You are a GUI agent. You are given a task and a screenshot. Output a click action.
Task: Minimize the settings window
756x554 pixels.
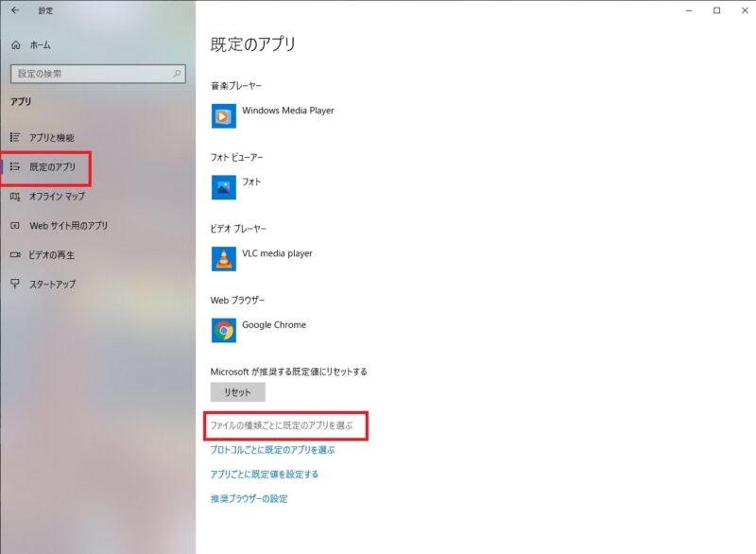pos(689,10)
